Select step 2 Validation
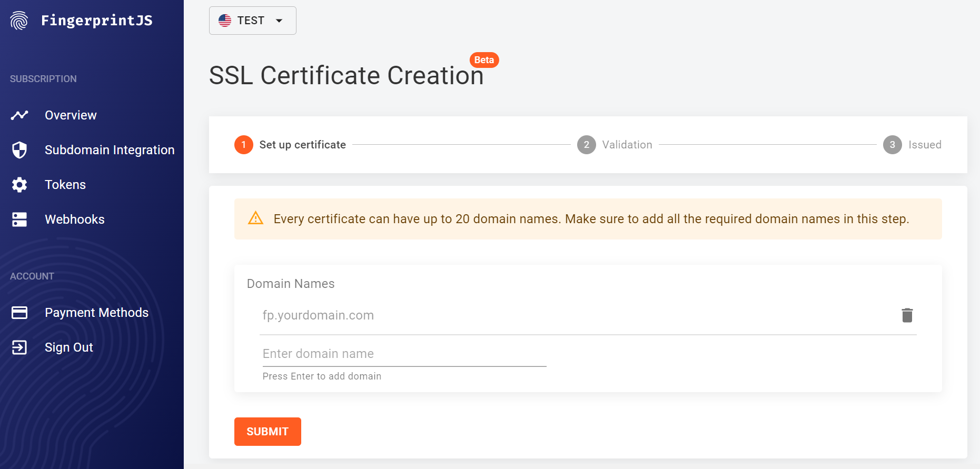Image resolution: width=980 pixels, height=469 pixels. pyautogui.click(x=615, y=145)
